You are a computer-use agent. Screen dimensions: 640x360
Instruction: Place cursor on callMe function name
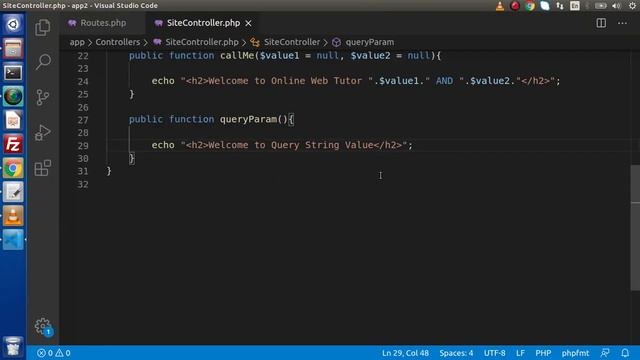click(237, 56)
